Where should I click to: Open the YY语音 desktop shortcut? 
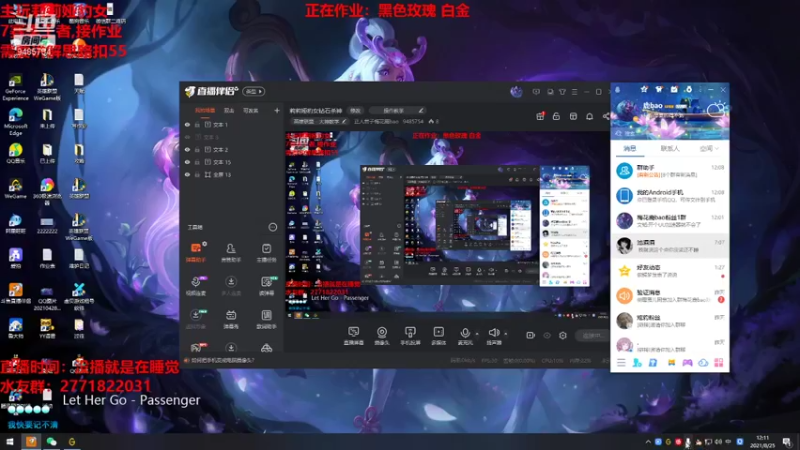47,329
